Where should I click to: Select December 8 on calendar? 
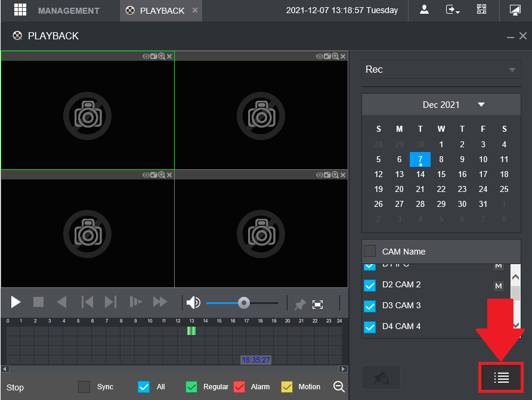(441, 159)
